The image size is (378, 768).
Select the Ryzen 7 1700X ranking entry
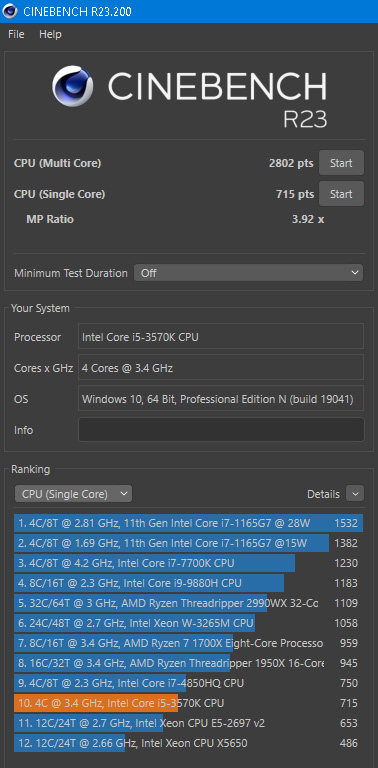click(x=189, y=643)
